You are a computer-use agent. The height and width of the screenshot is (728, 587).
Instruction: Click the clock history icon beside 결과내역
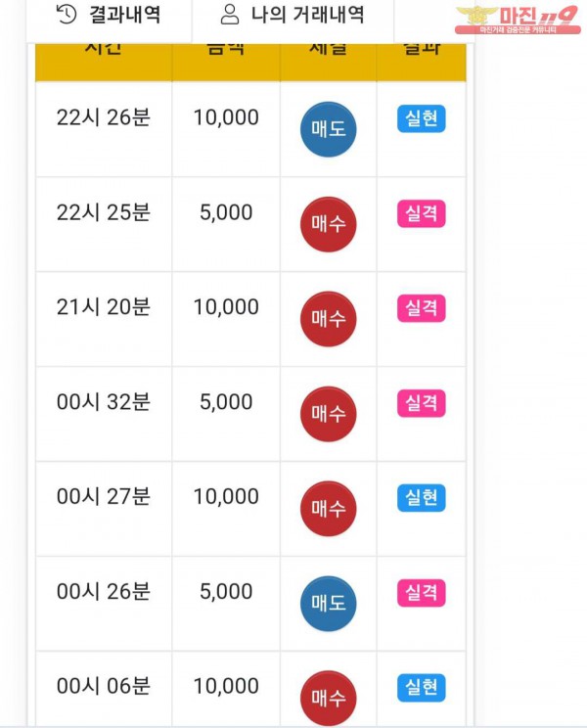click(67, 15)
